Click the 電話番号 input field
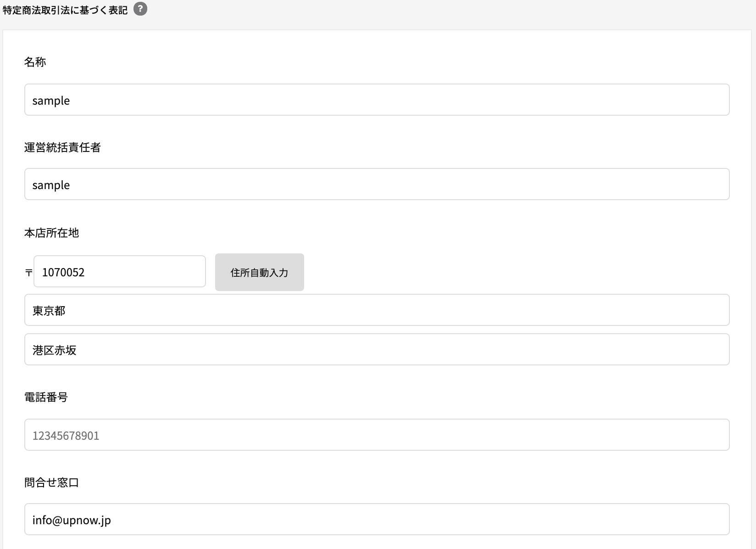 [x=377, y=435]
